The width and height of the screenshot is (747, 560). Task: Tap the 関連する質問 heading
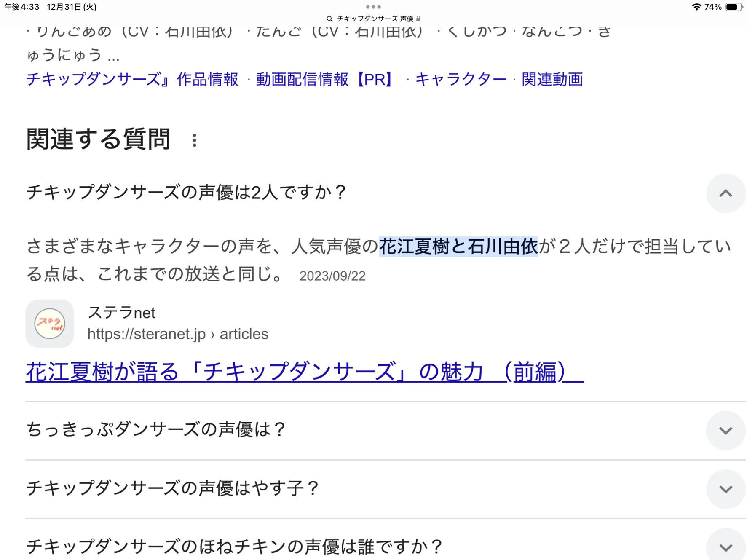click(98, 139)
